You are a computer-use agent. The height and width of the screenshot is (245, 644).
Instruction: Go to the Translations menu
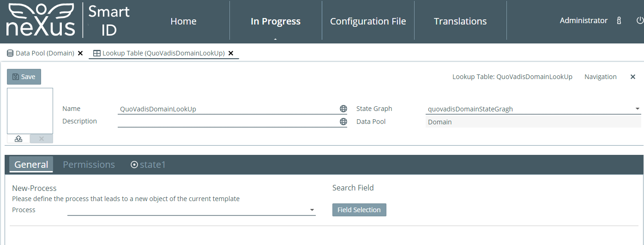(x=460, y=21)
